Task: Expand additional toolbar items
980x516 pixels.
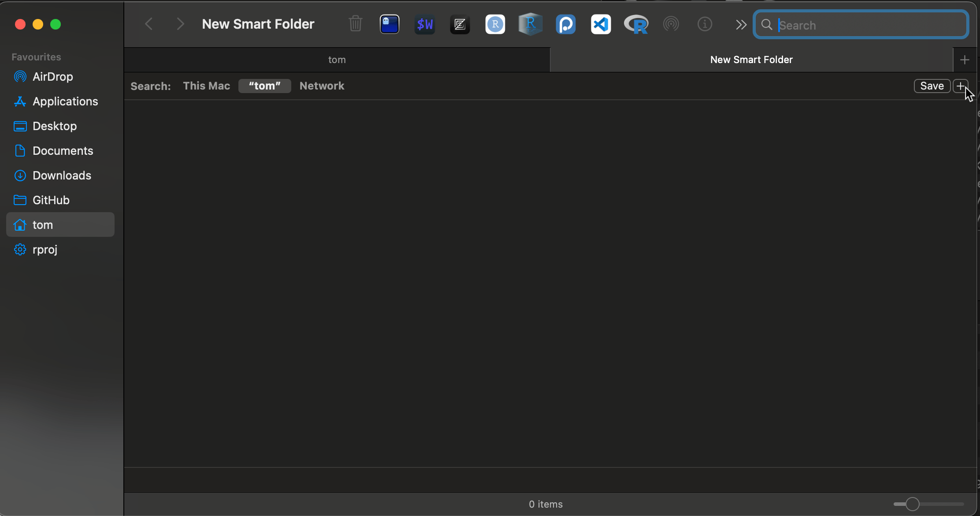Action: pyautogui.click(x=741, y=25)
